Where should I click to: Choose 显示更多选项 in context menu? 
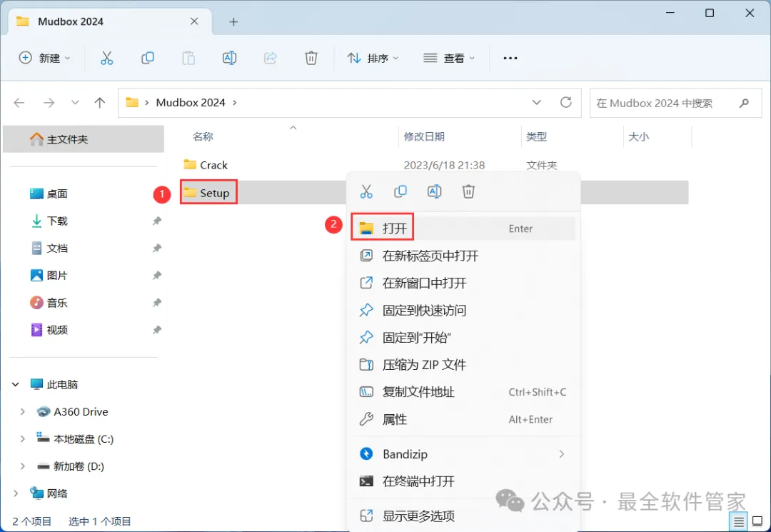coord(464,516)
